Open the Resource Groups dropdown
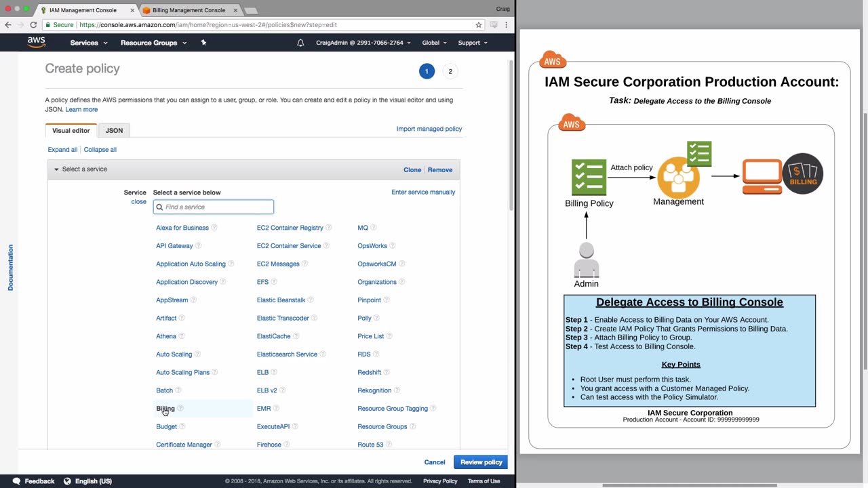Viewport: 868px width, 488px height. coord(153,43)
